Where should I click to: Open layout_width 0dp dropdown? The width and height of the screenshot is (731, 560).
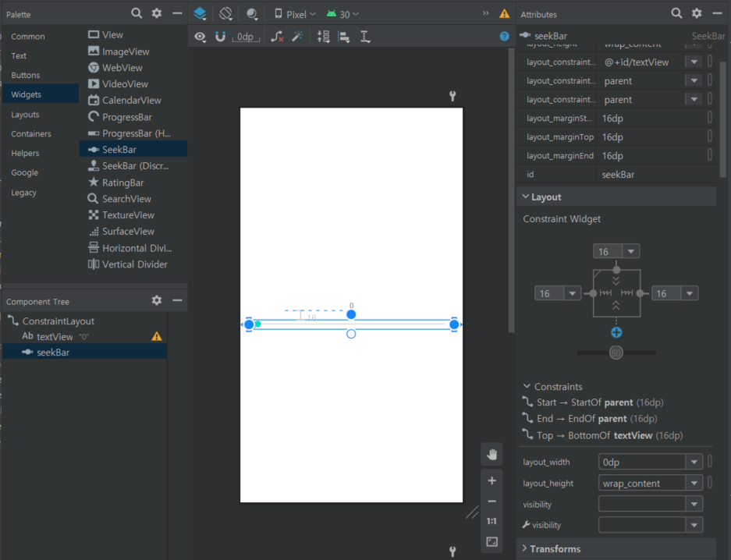(x=694, y=463)
